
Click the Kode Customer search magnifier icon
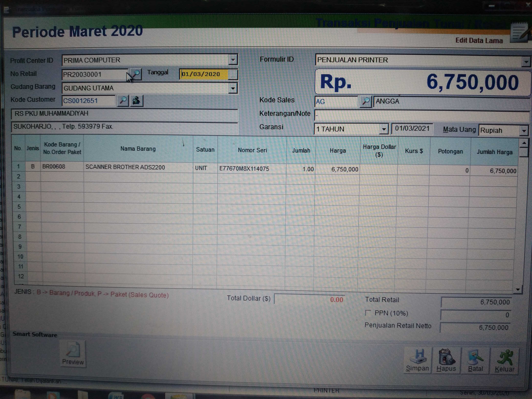click(x=123, y=100)
